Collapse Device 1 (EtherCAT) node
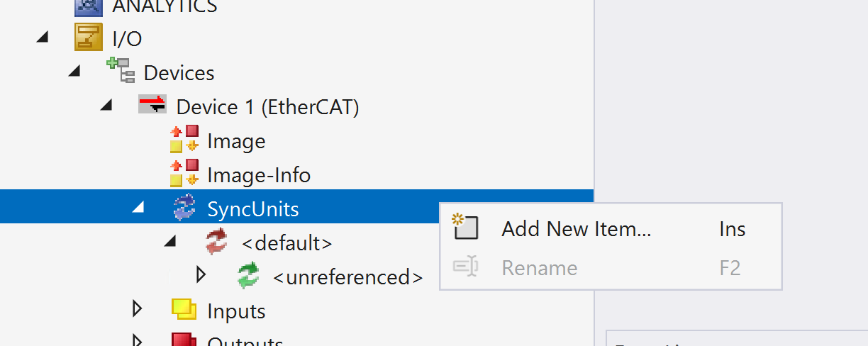Viewport: 868px width, 346px height. 106,105
